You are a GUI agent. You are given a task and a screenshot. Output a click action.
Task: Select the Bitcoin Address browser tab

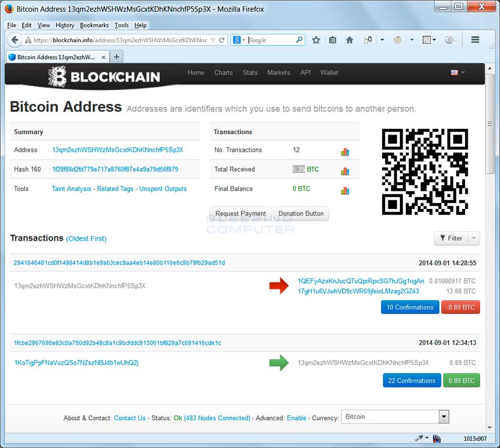click(58, 57)
